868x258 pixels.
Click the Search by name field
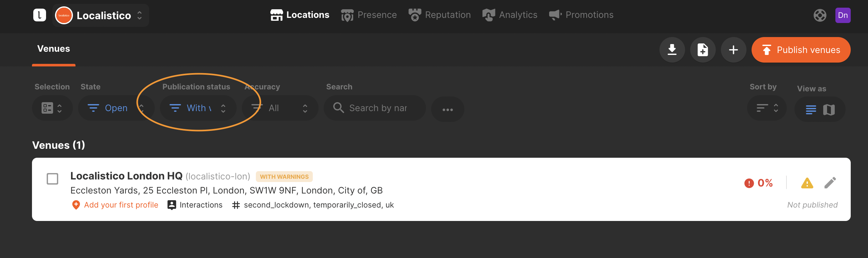pos(377,108)
